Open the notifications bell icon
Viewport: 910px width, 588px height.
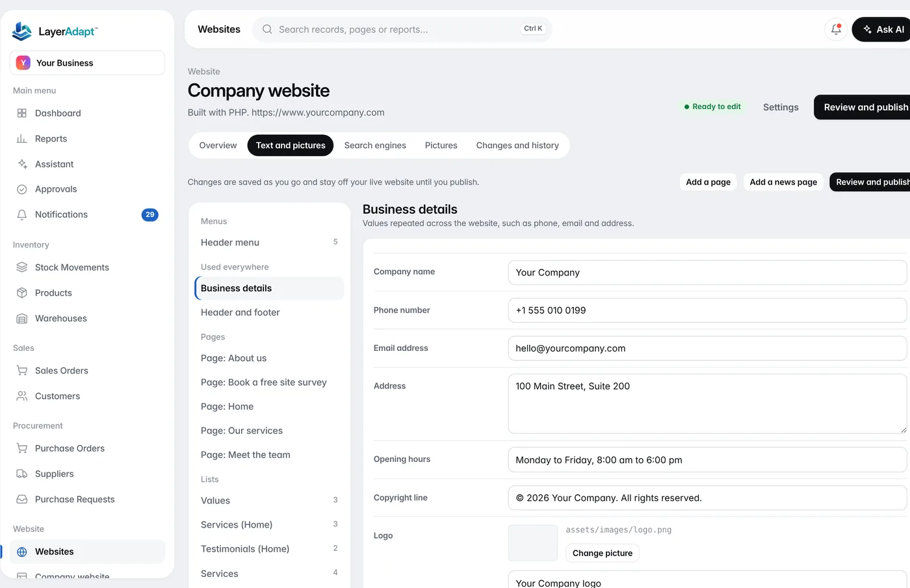click(x=836, y=29)
